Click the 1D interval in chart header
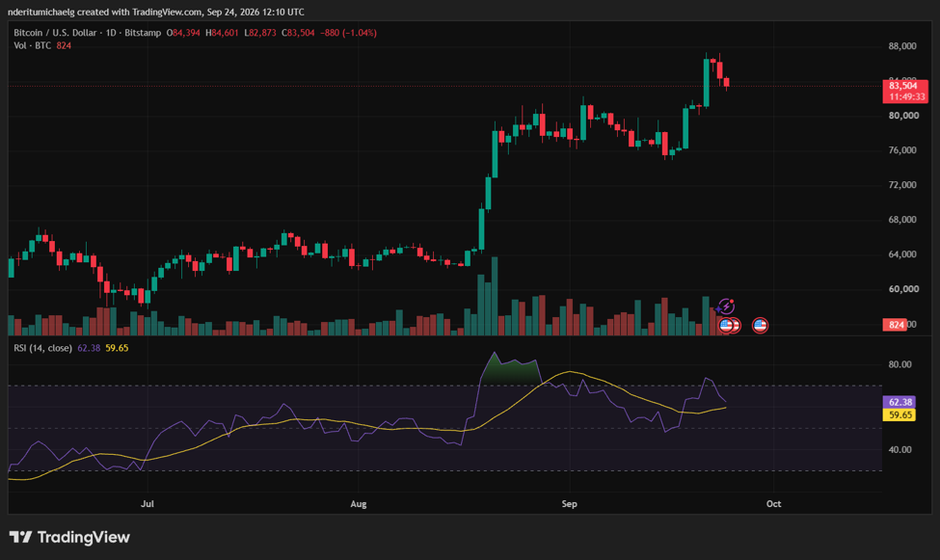The width and height of the screenshot is (940, 560). tap(111, 33)
